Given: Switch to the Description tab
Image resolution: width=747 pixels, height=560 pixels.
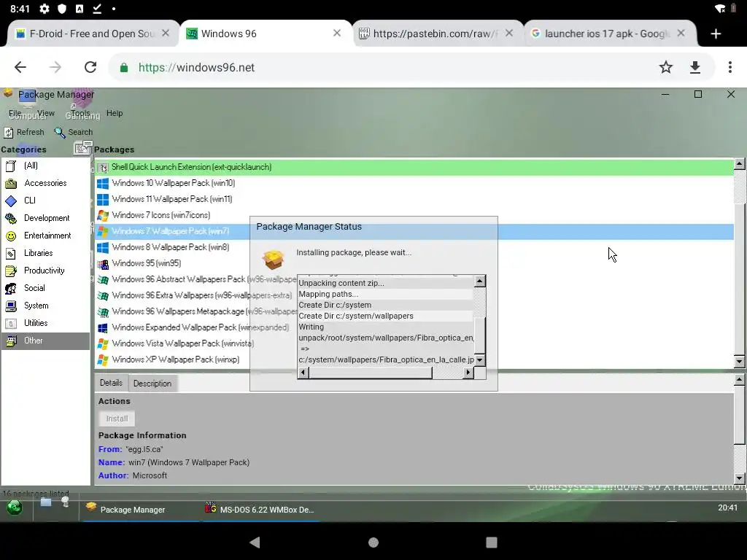Looking at the screenshot, I should pos(152,384).
